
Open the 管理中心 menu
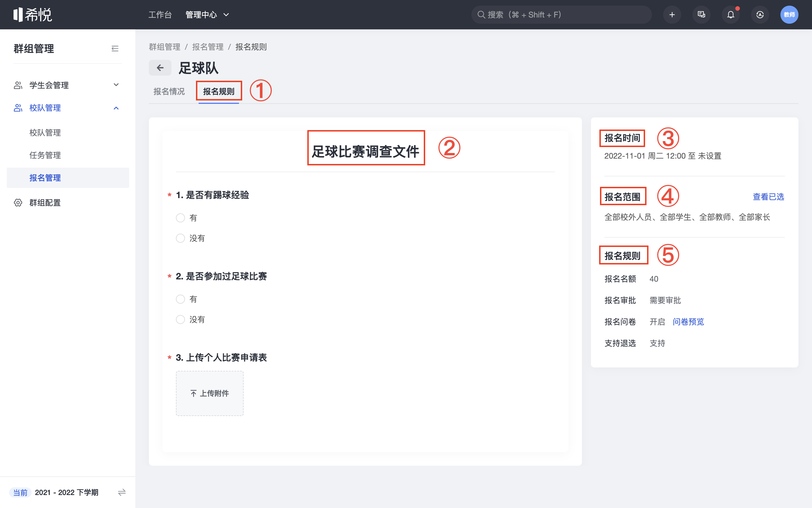(x=201, y=15)
